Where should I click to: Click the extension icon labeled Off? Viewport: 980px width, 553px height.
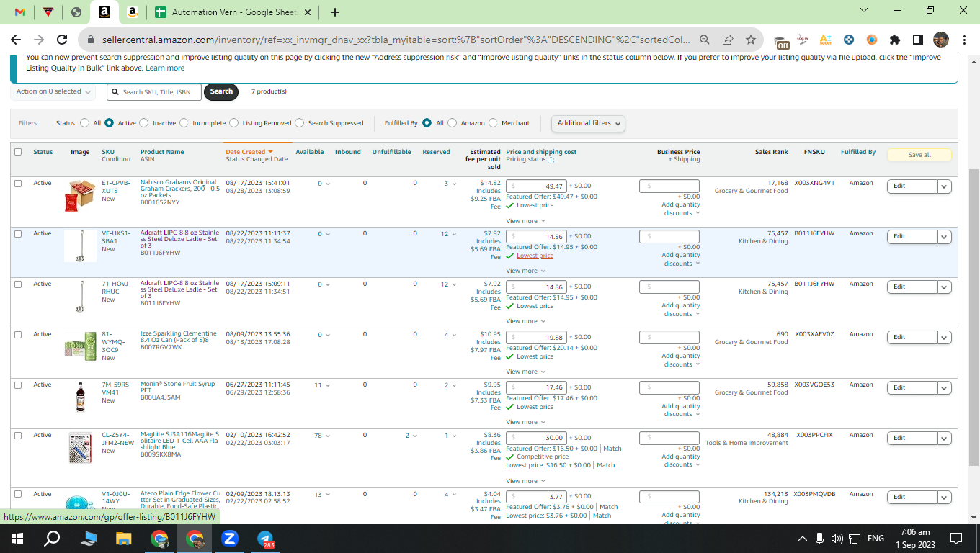(781, 40)
